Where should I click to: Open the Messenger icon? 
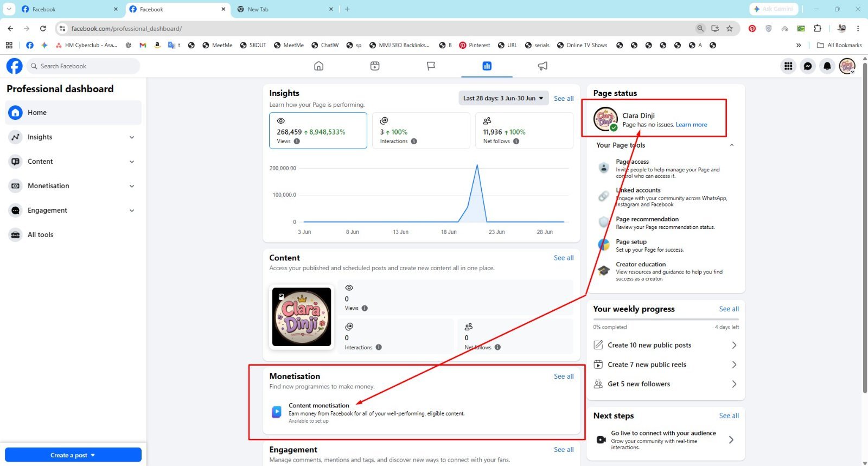(808, 66)
